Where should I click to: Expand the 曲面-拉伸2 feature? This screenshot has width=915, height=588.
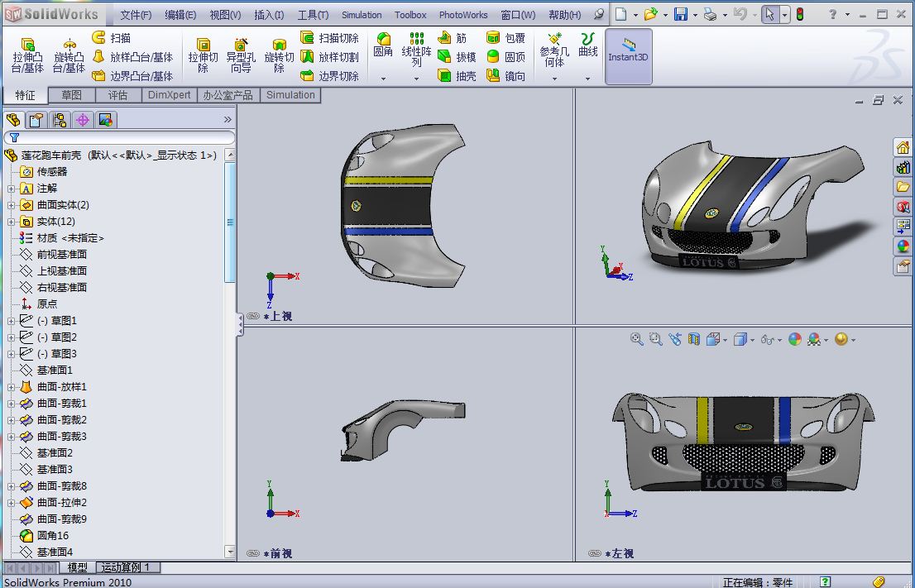[x=11, y=502]
